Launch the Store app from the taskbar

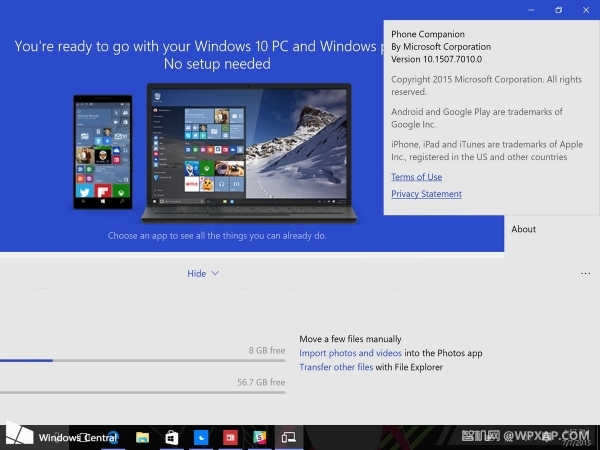171,437
